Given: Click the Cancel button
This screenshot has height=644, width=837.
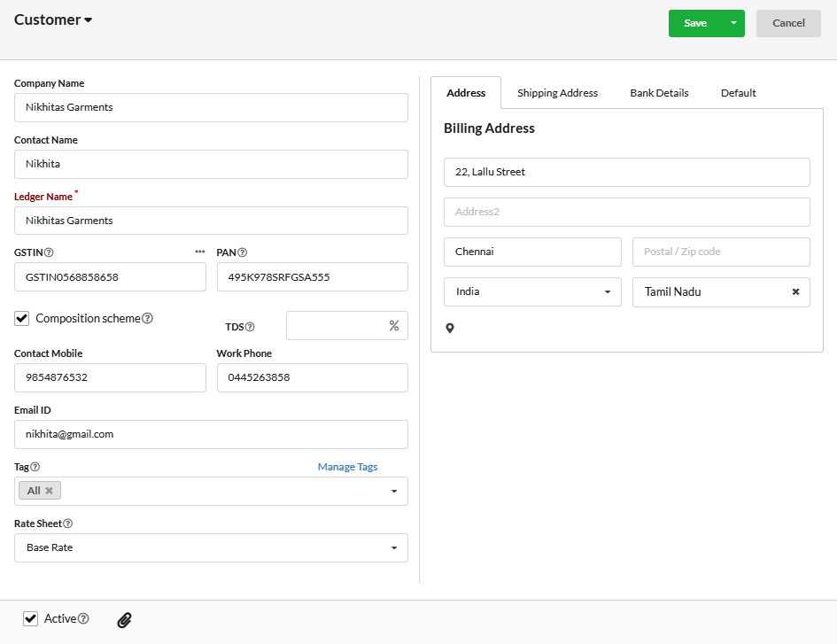Looking at the screenshot, I should click(x=788, y=23).
